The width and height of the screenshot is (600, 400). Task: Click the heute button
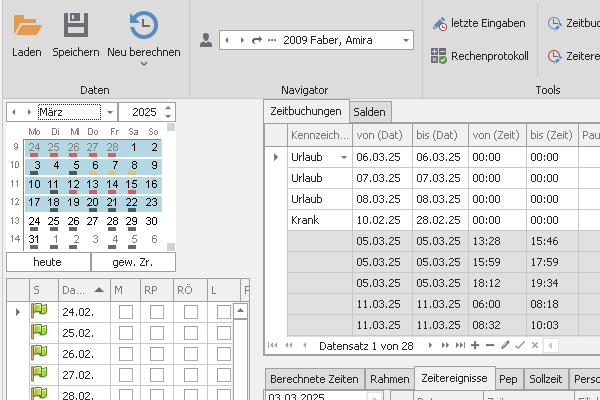[47, 262]
